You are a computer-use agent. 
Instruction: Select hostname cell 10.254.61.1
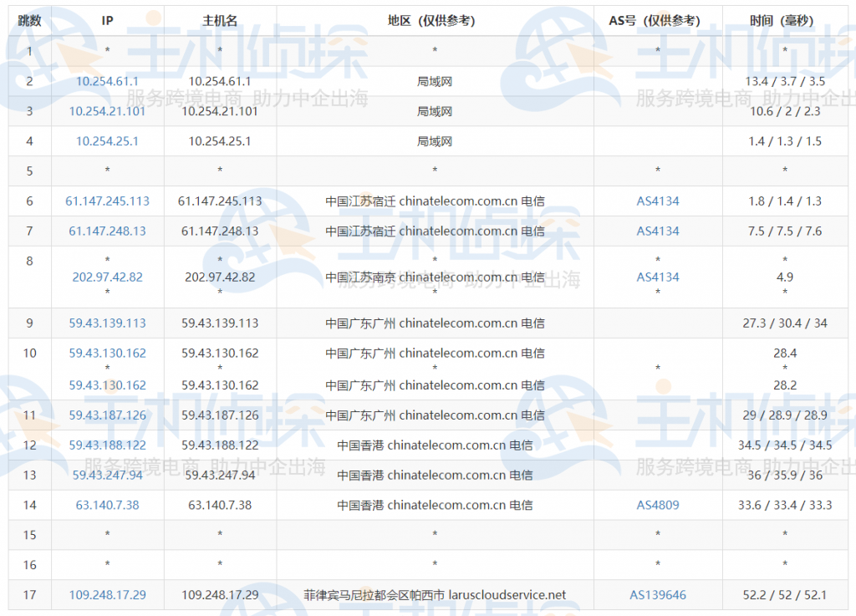click(220, 81)
